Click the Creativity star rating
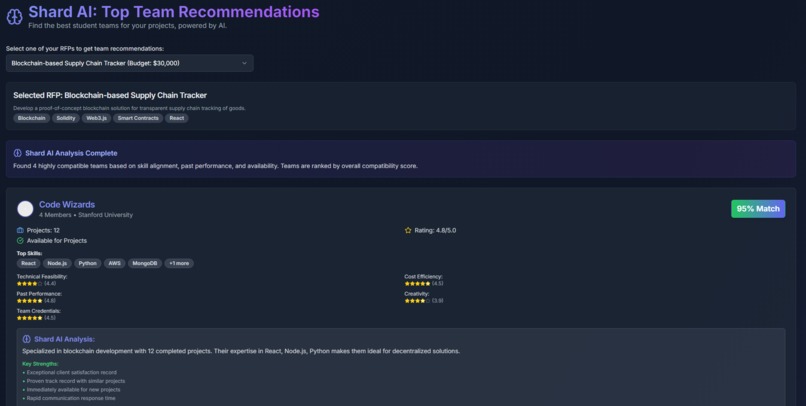 coord(417,301)
